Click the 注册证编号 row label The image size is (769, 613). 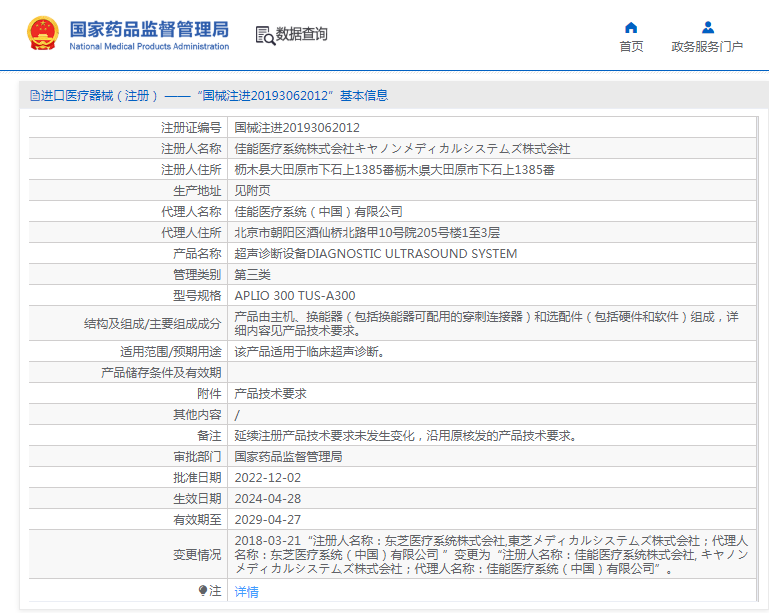(x=191, y=128)
